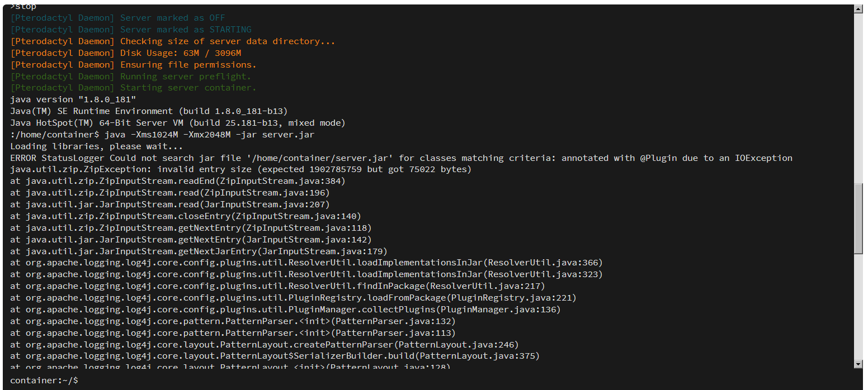The image size is (868, 390).
Task: Click the 'Server marked as STARTING' line
Action: pos(131,30)
